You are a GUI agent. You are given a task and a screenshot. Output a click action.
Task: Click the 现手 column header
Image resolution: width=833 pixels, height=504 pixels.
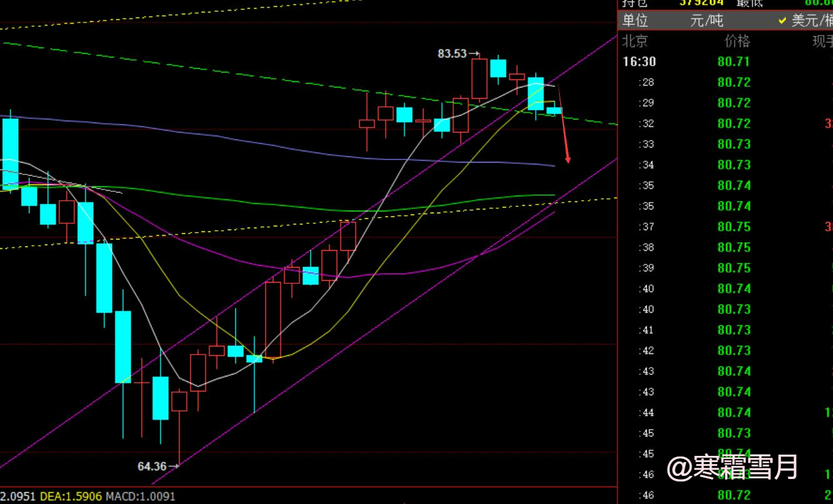click(822, 41)
